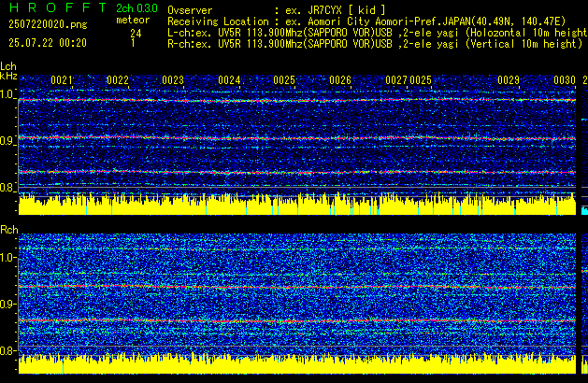Click the Lch 0.8 kHz axis label
588x383 pixels.
[7, 188]
